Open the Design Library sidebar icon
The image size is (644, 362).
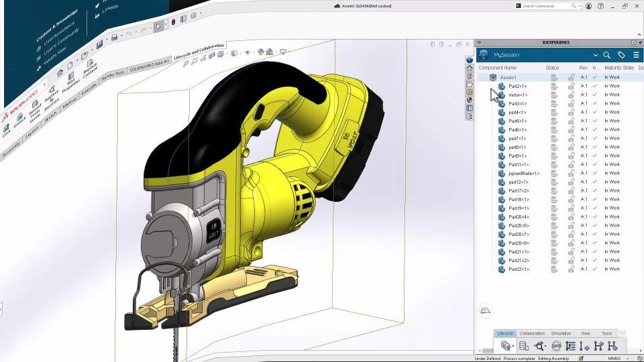(x=470, y=76)
